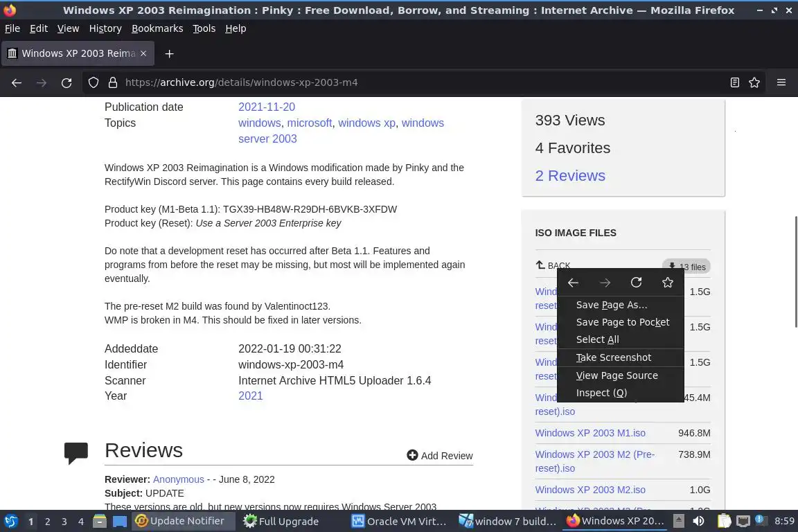This screenshot has height=532, width=798.
Task: Choose View Page Source
Action: click(x=621, y=375)
